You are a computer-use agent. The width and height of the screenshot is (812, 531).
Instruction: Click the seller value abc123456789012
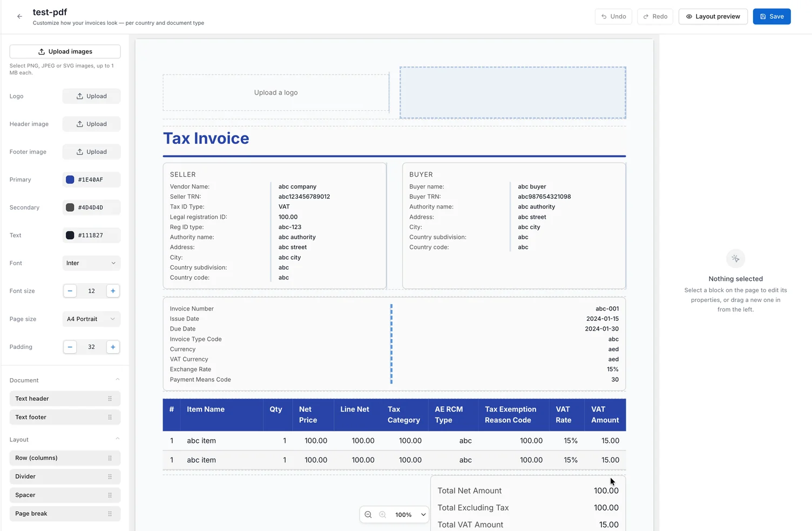[304, 197]
